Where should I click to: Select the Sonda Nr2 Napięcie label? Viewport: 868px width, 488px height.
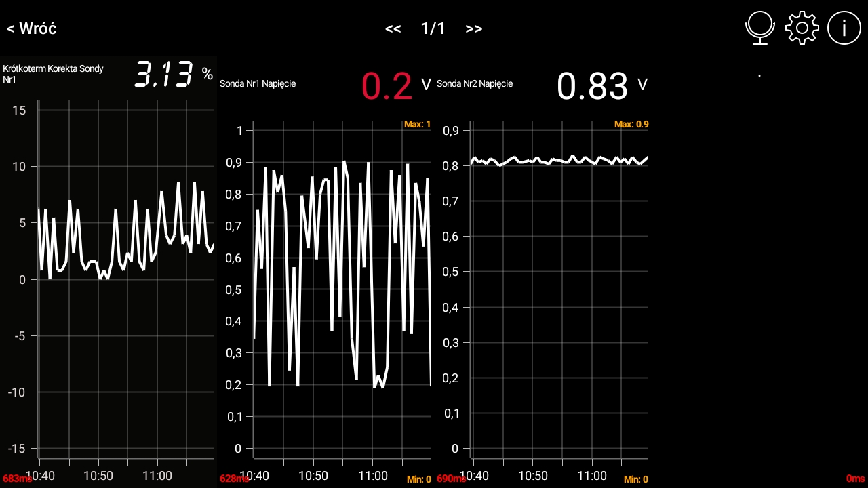click(x=475, y=84)
